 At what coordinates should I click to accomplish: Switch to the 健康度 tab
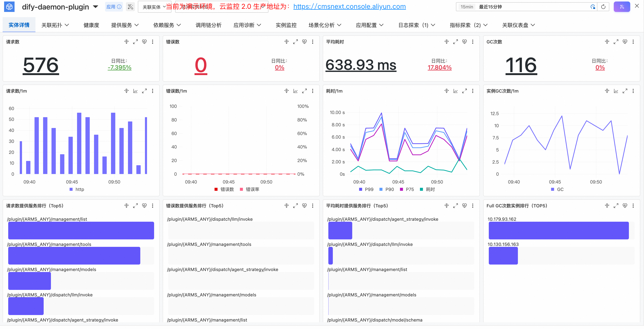91,25
